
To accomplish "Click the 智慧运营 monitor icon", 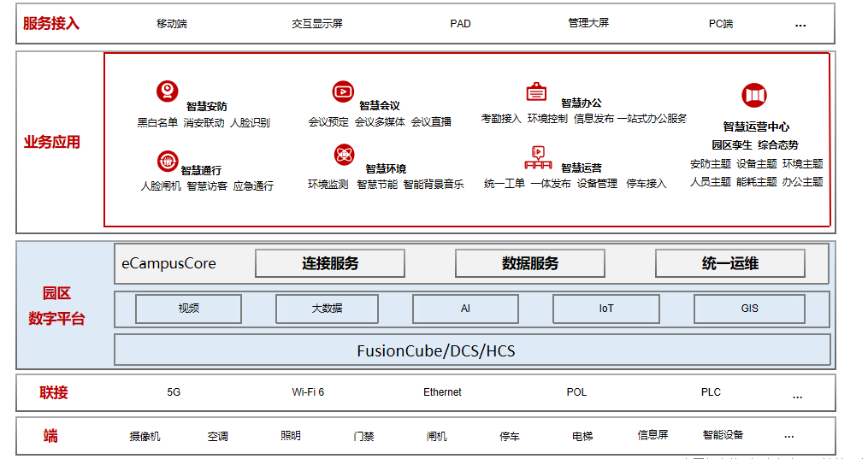I will (536, 158).
